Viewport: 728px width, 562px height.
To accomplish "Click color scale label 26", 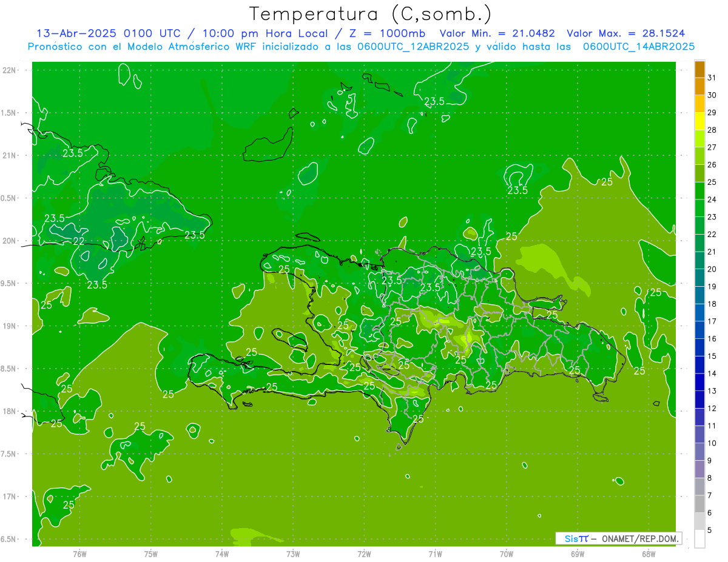I will [712, 165].
